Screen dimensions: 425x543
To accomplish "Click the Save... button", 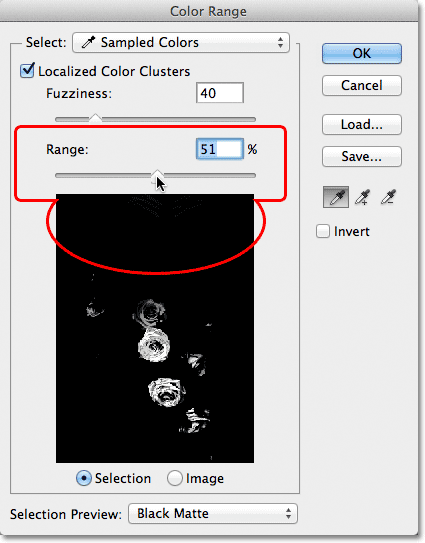I will click(362, 156).
